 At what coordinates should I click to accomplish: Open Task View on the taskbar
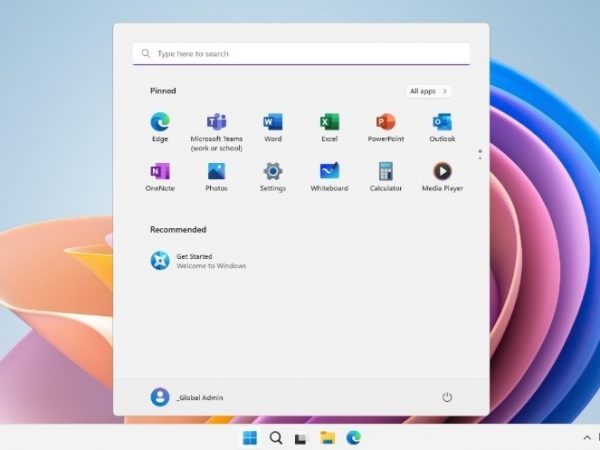tap(301, 439)
